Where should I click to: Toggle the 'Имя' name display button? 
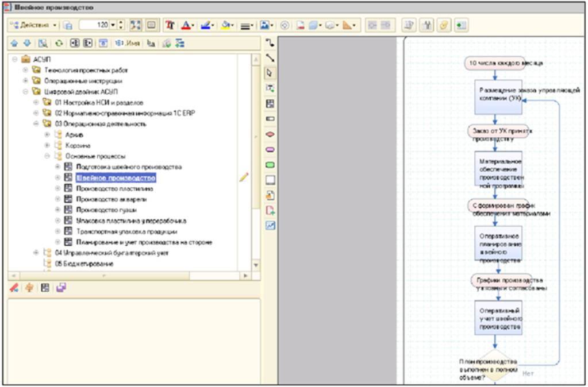[x=128, y=43]
